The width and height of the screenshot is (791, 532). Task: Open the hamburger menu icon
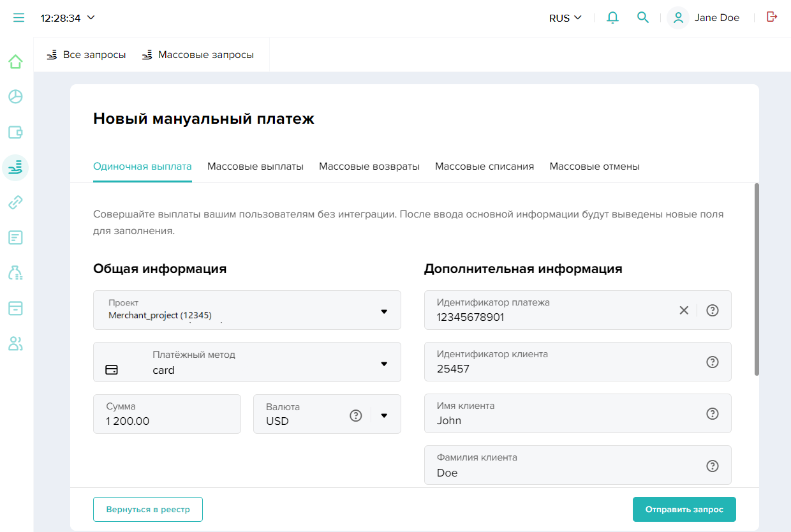[18, 18]
